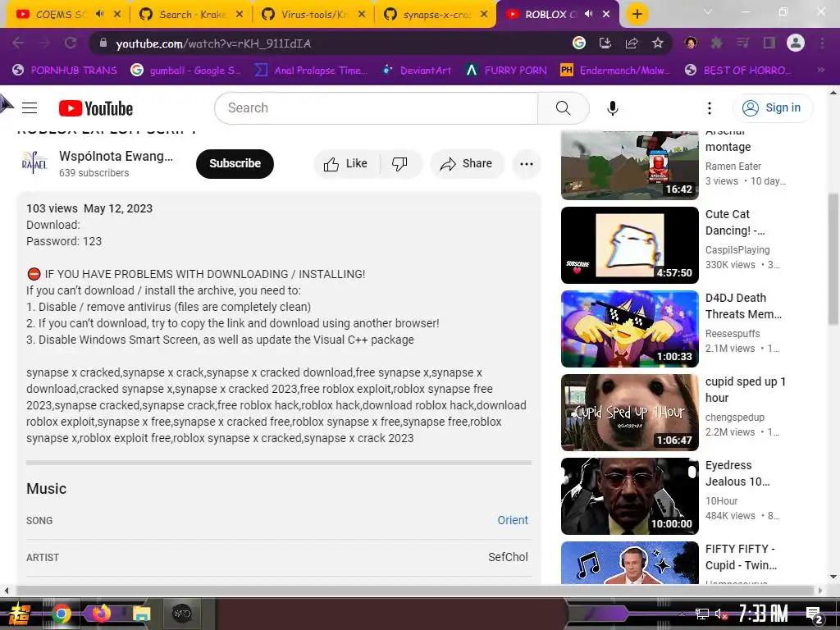This screenshot has height=630, width=840.
Task: Mute the ROBLOX tab's audio icon
Action: click(x=589, y=14)
